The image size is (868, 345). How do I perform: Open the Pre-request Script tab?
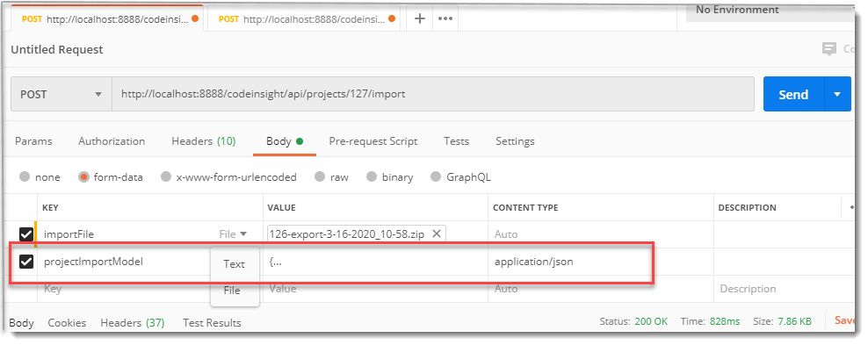[x=373, y=141]
